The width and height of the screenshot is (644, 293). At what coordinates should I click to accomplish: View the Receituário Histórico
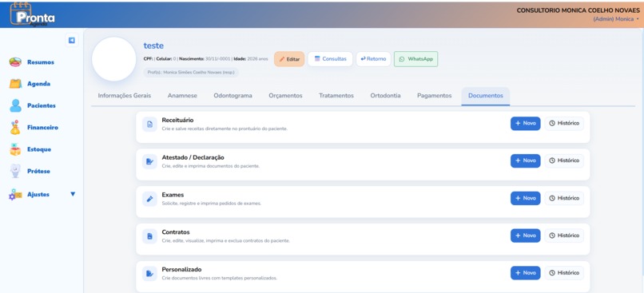coord(564,123)
